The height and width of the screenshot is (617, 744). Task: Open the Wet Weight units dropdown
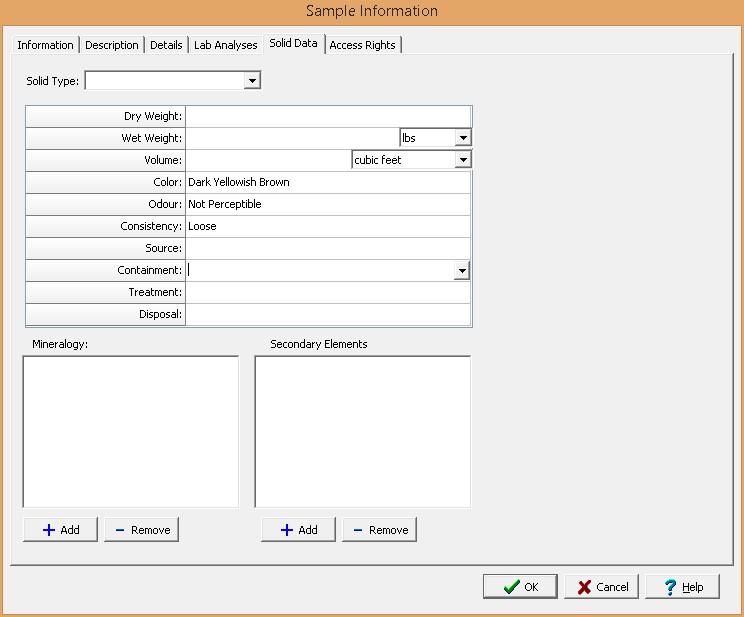pyautogui.click(x=463, y=138)
